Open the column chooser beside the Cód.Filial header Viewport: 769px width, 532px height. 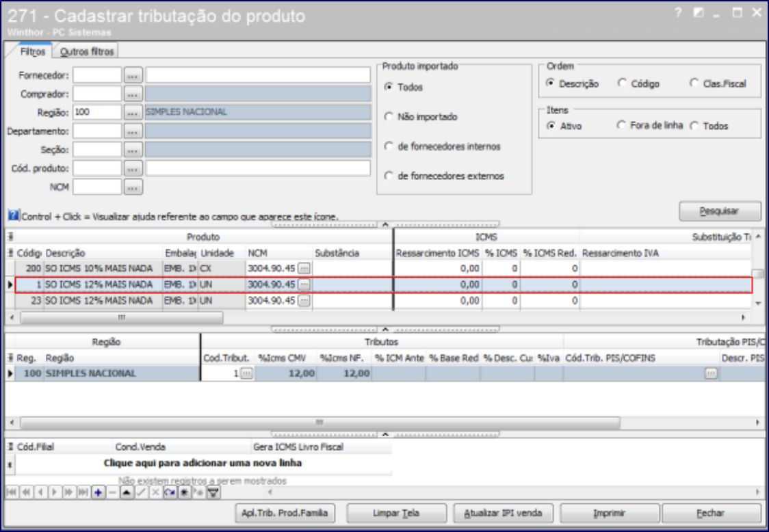click(10, 447)
